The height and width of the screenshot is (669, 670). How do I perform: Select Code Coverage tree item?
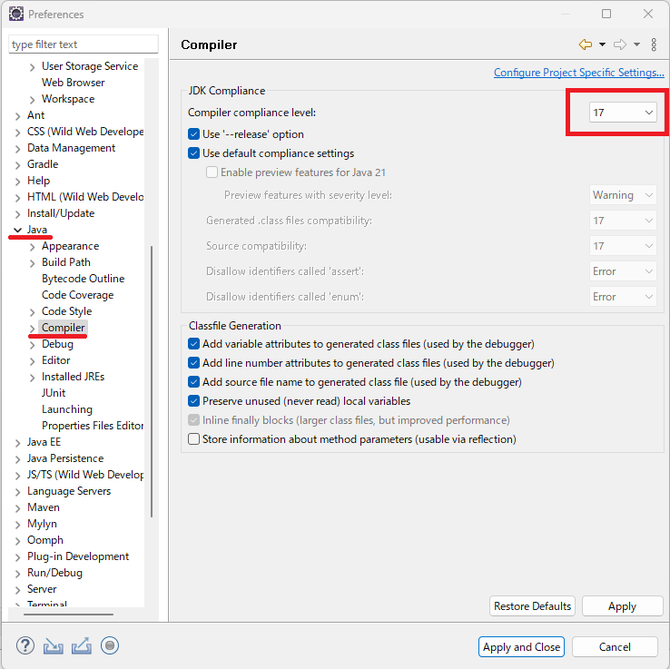(x=78, y=295)
